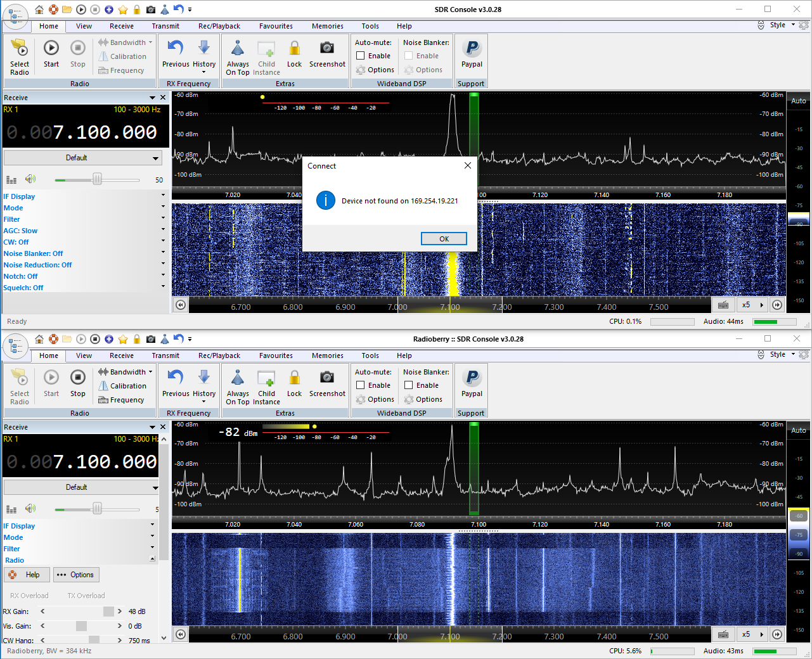Screen dimensions: 812x659
Task: Click the Screenshot camera icon in the top window ribbon
Action: click(327, 49)
